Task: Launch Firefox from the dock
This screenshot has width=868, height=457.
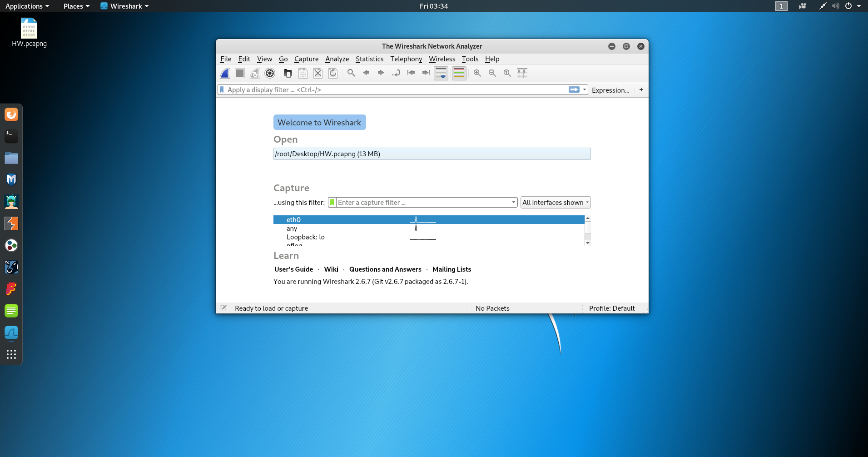Action: click(x=11, y=114)
